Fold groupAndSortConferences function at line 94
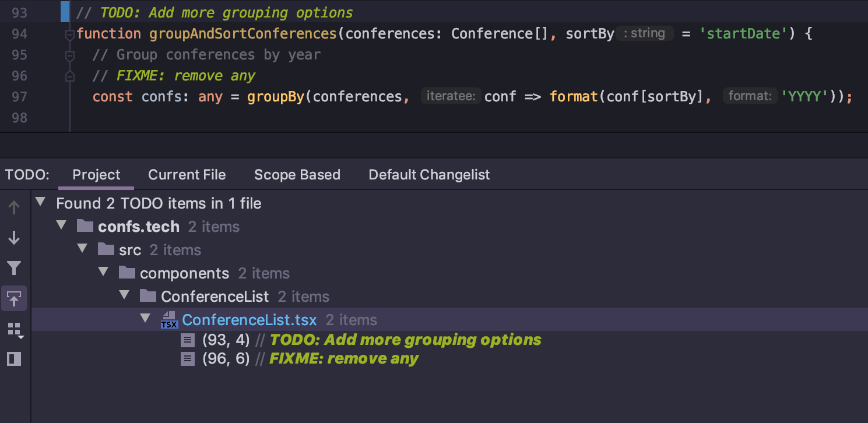 69,35
